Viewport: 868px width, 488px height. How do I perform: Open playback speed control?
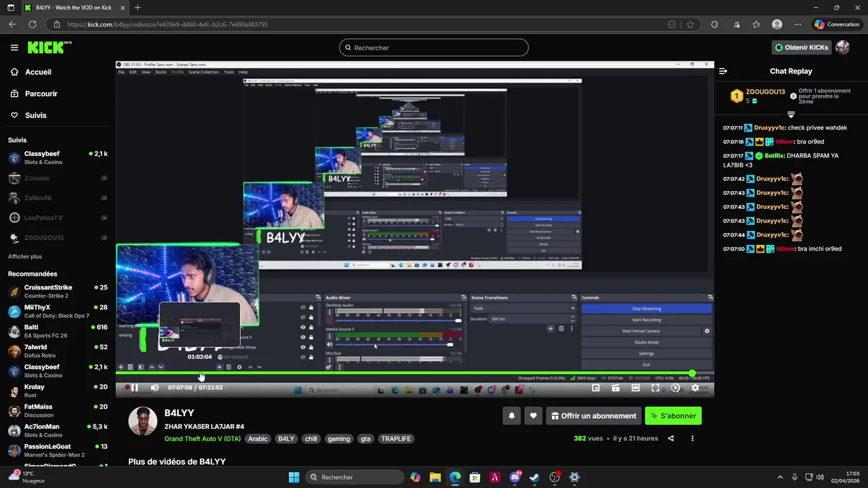(x=675, y=388)
